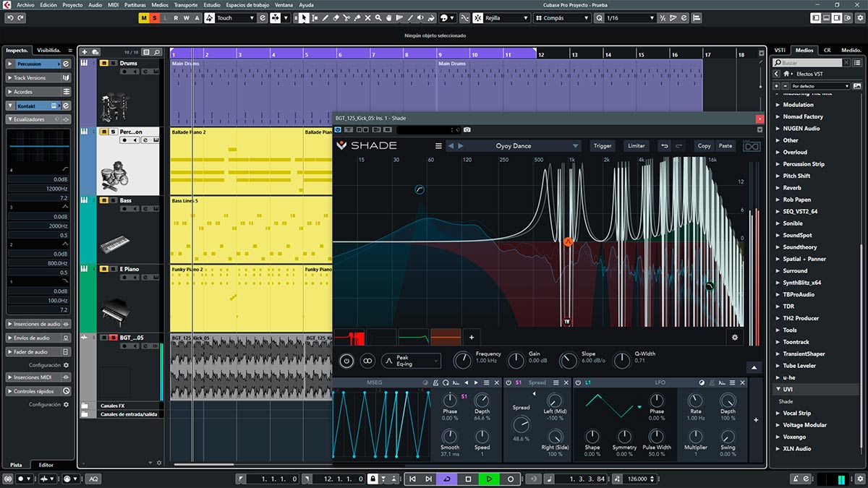Screen dimensions: 868x488
Task: Open the Shade preset menu hamburger icon
Action: (x=438, y=146)
